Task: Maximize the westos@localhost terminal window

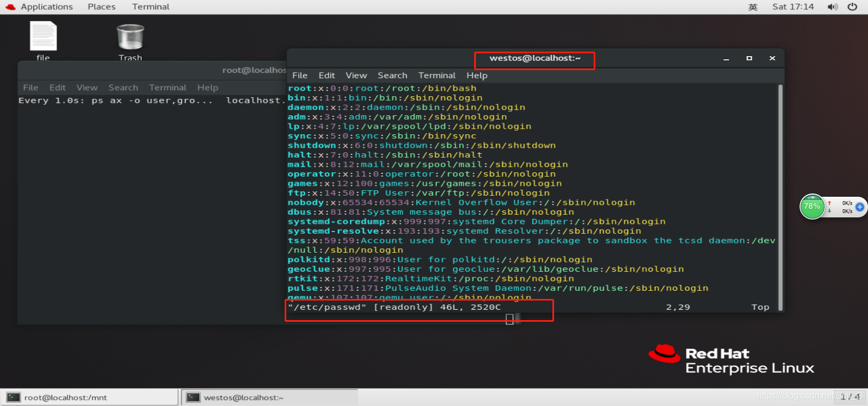Action: [749, 58]
